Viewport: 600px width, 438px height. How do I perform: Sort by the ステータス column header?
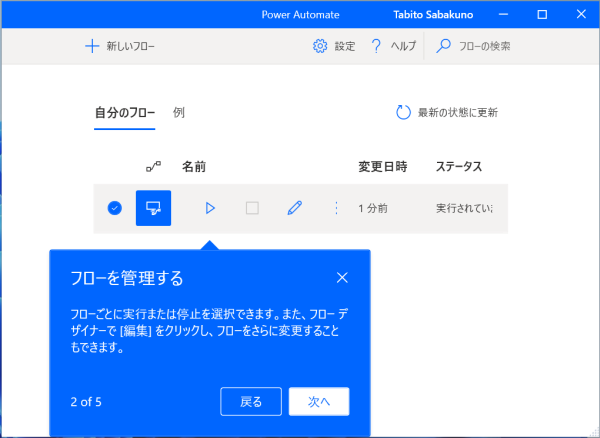[x=459, y=167]
